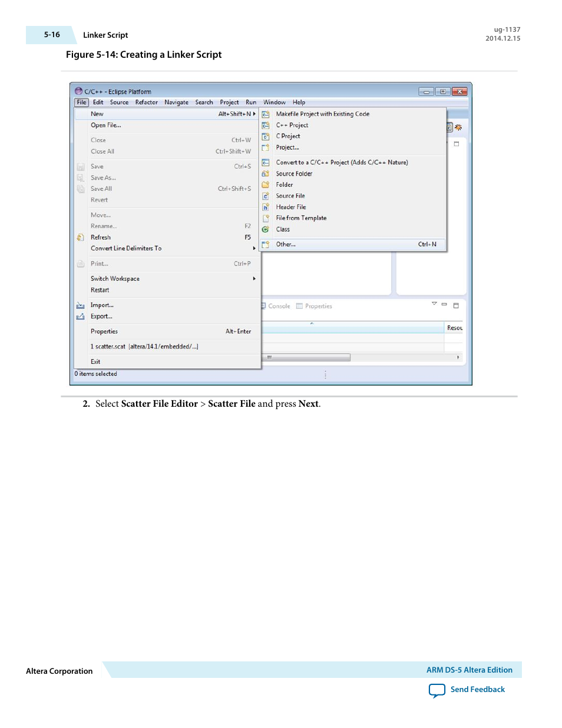Open the Search menu
This screenshot has height=728, width=562.
click(x=204, y=103)
